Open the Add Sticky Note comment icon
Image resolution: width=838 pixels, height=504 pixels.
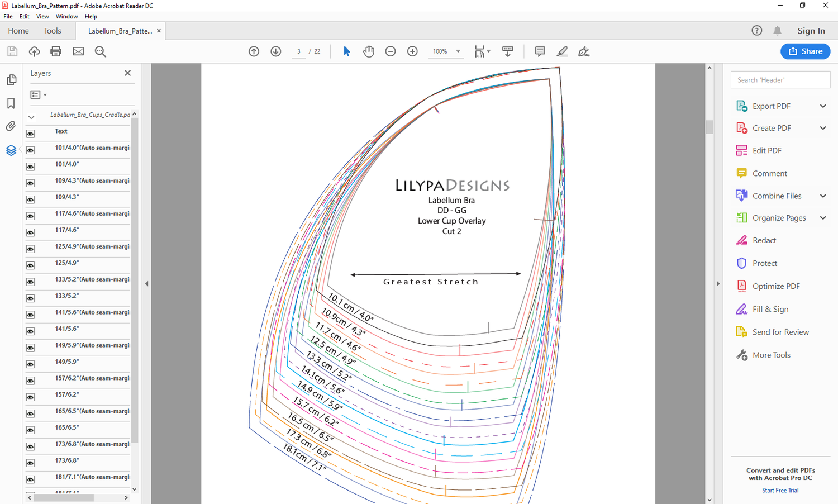[x=540, y=51]
